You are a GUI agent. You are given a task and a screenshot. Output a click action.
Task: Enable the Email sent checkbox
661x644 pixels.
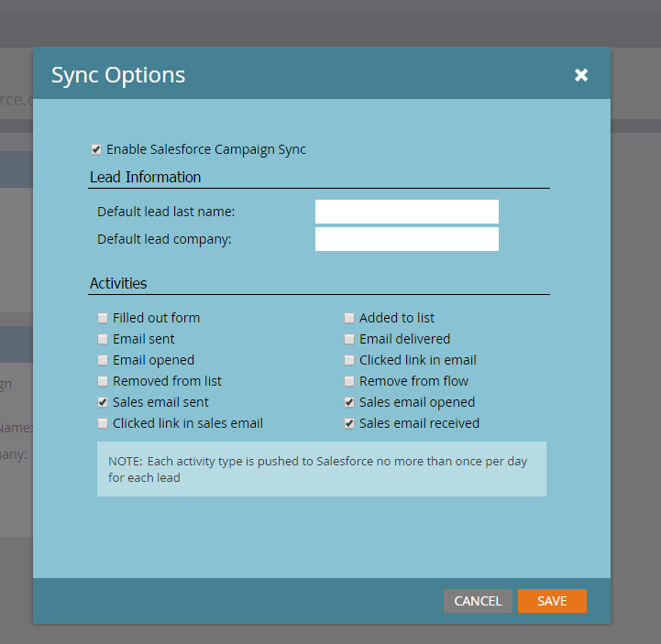coord(103,339)
